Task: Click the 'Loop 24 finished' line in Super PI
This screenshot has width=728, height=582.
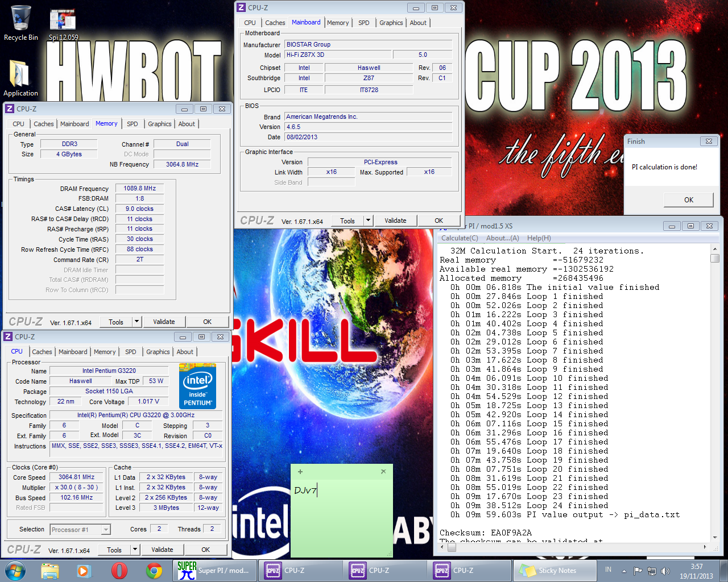Action: [x=530, y=505]
